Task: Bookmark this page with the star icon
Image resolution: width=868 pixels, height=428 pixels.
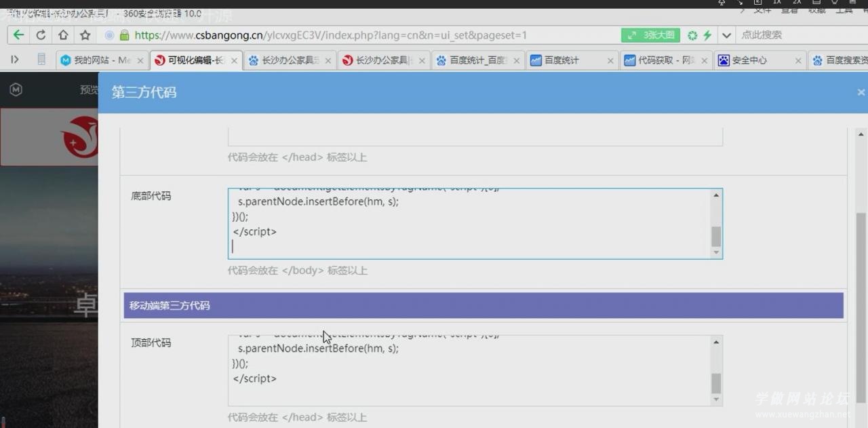Action: (85, 35)
